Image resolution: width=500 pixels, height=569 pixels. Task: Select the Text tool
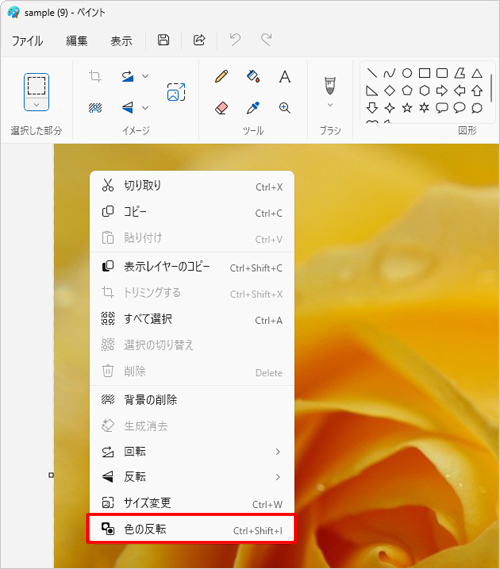coord(285,77)
